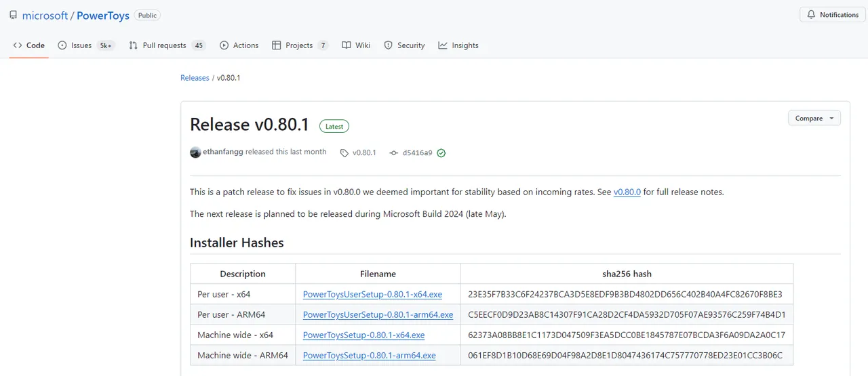
Task: Click the Projects table icon
Action: click(276, 45)
